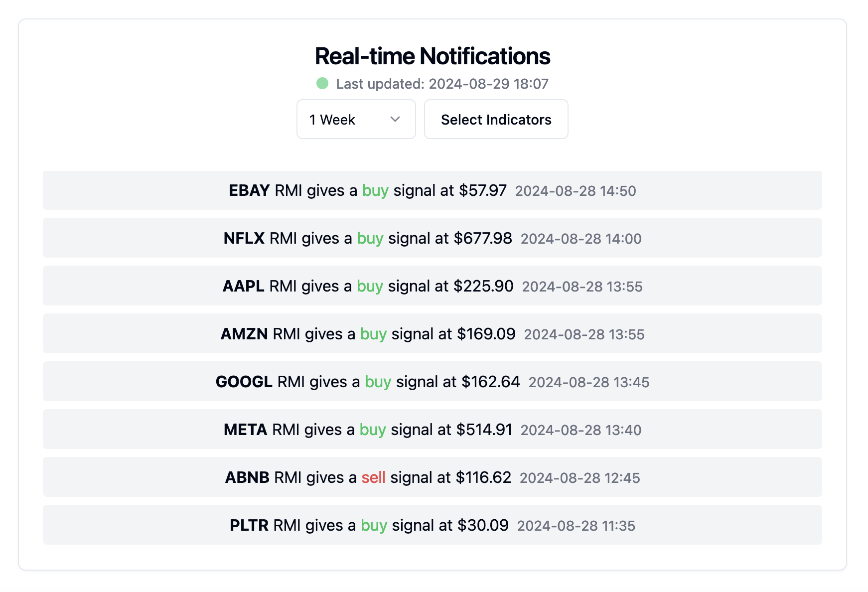
Task: Open the Select Indicators button
Action: [x=496, y=119]
